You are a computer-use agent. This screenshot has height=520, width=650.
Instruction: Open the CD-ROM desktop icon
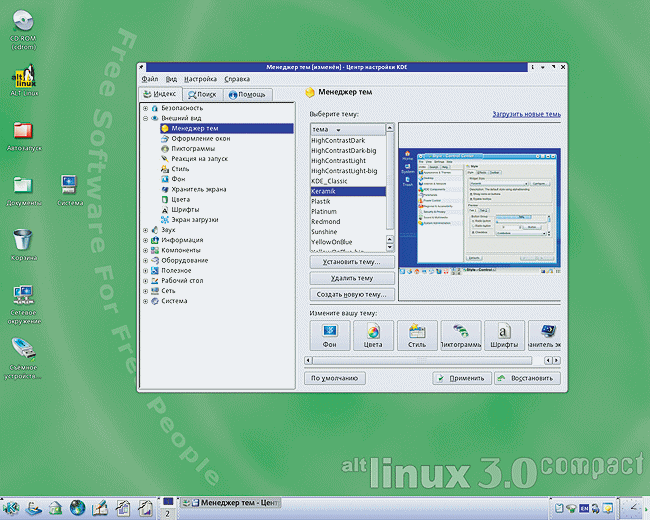click(23, 29)
